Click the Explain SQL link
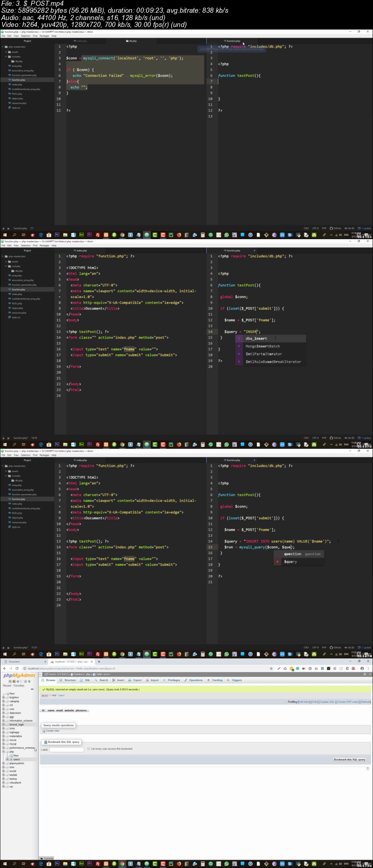The image size is (373, 868). [327, 702]
